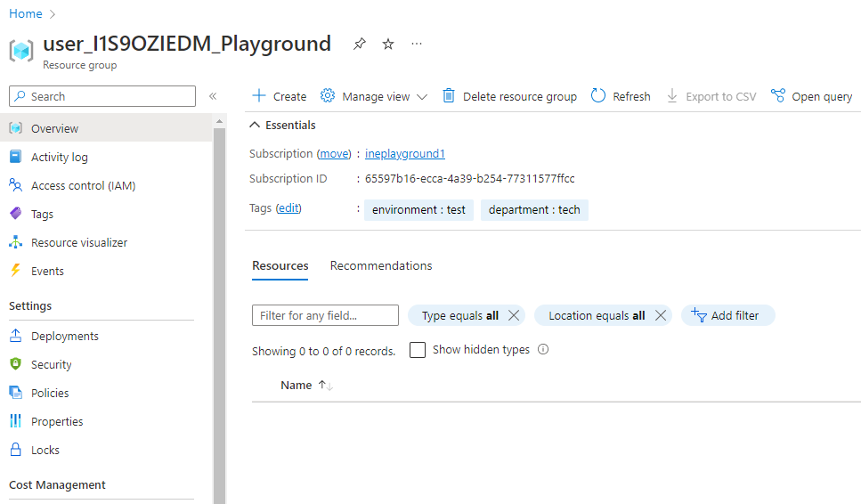Click the Refresh toolbar icon
This screenshot has width=861, height=504.
click(x=598, y=96)
